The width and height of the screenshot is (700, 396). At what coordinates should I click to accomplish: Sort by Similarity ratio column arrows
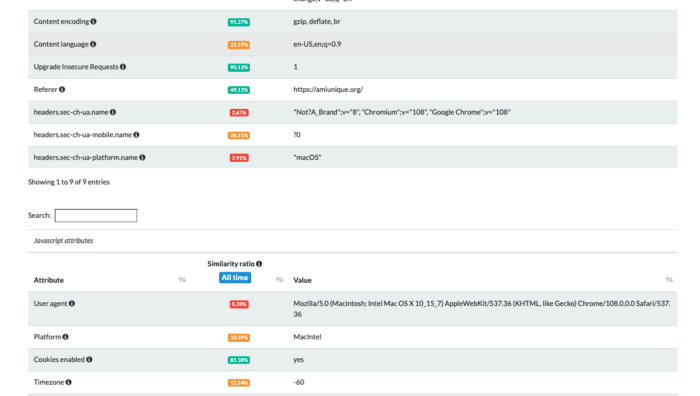[279, 280]
